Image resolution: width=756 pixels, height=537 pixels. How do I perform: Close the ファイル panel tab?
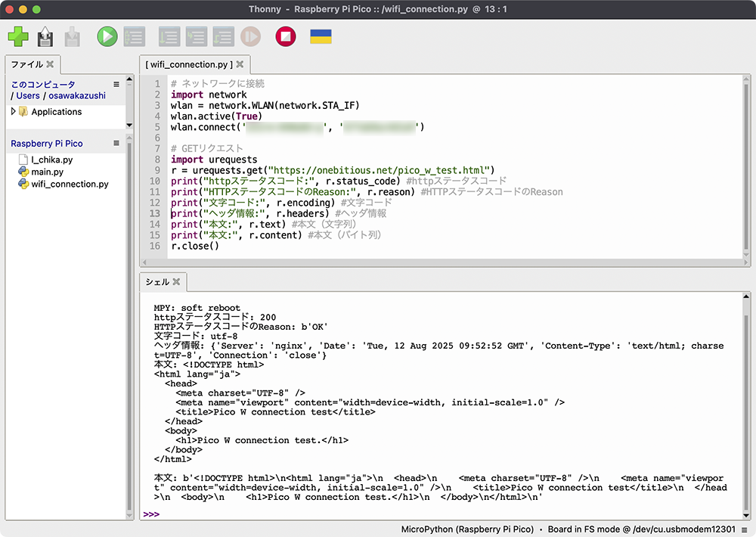tap(50, 64)
